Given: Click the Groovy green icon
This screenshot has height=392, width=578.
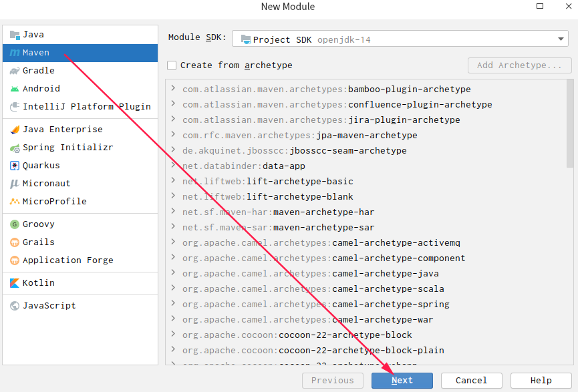Looking at the screenshot, I should tap(15, 224).
